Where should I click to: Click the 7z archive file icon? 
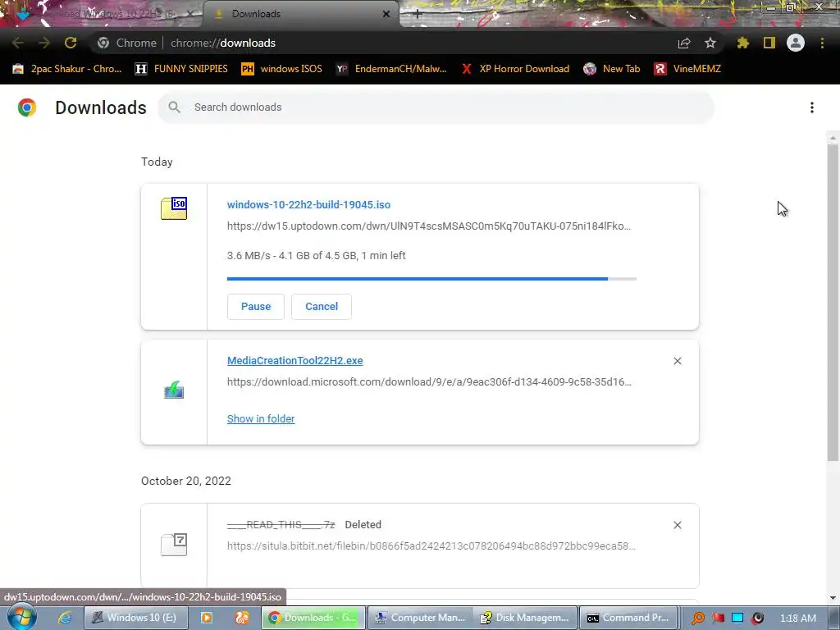coord(174,545)
